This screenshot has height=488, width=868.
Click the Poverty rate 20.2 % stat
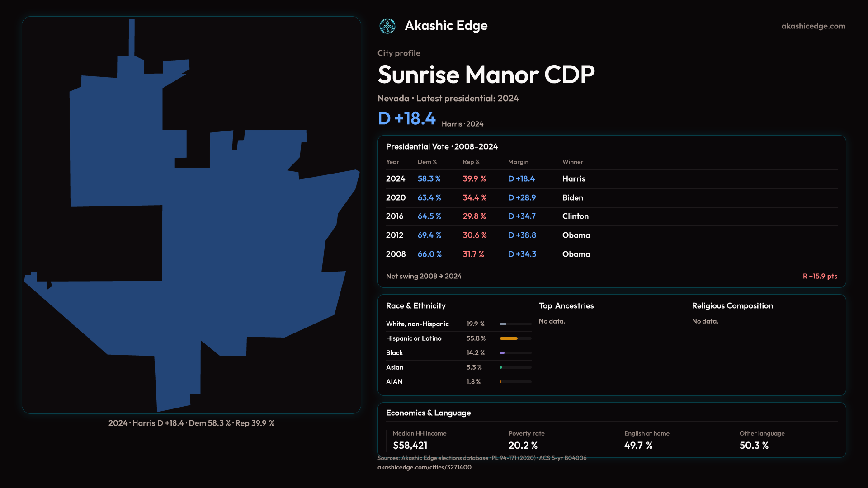tap(523, 445)
